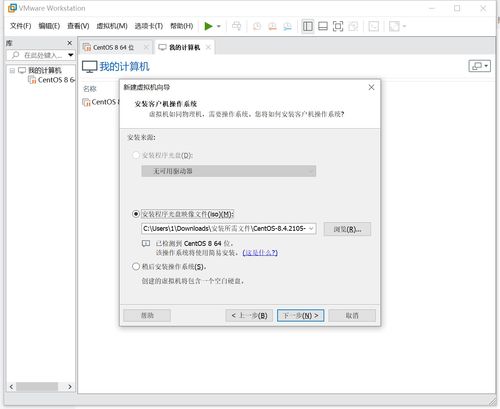The height and width of the screenshot is (409, 500).
Task: Open the power options arrow beside play icon
Action: 219,26
